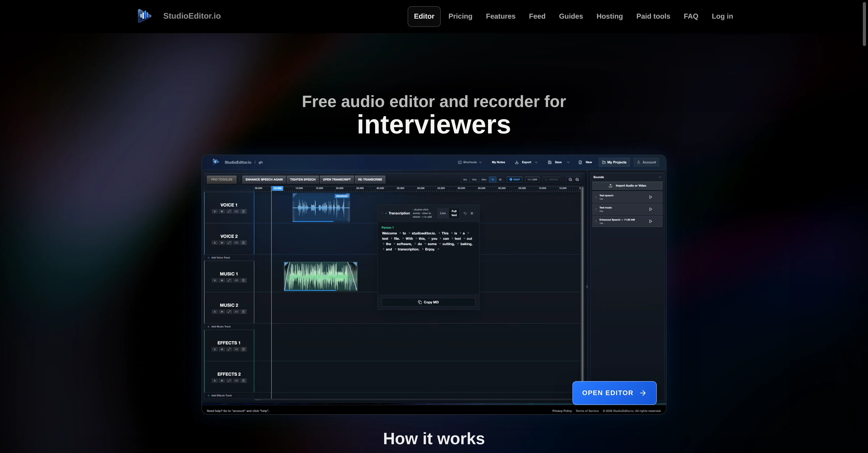Expand Add Voice Track

coord(219,258)
